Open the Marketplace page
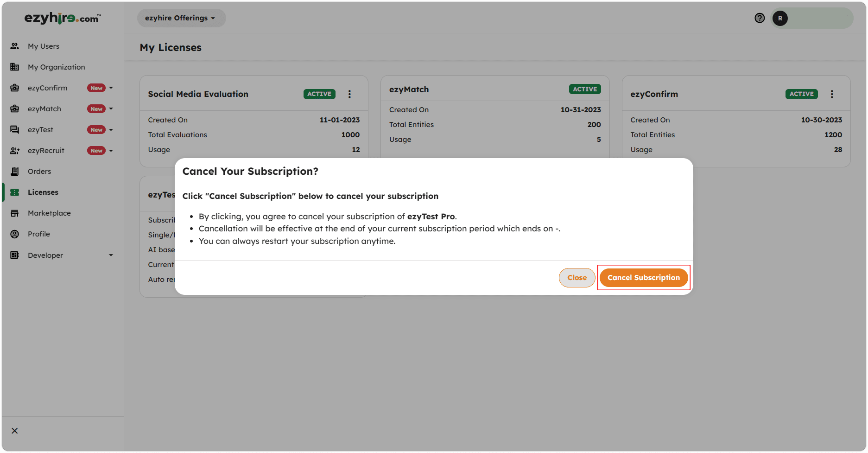 tap(49, 213)
